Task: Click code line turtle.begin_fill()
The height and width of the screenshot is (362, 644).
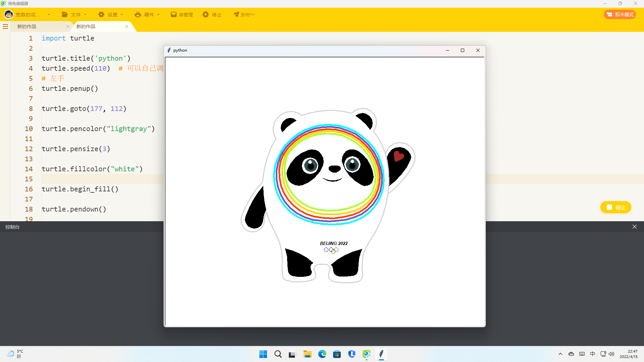Action: [x=80, y=189]
